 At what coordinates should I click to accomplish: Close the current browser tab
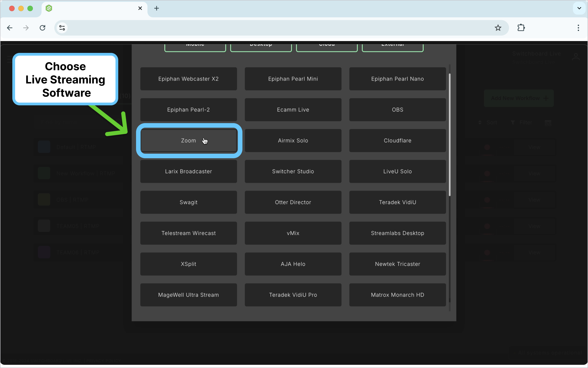pos(140,8)
